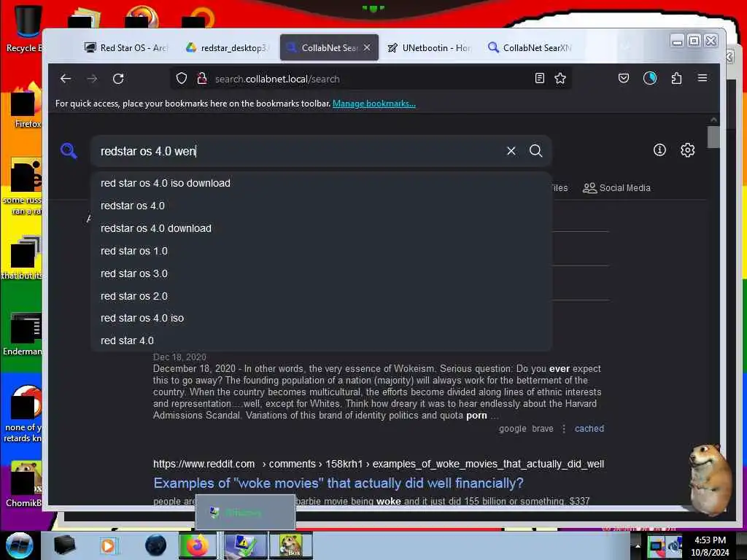Open the Firefox account avatar icon
The height and width of the screenshot is (560, 747).
point(650,79)
